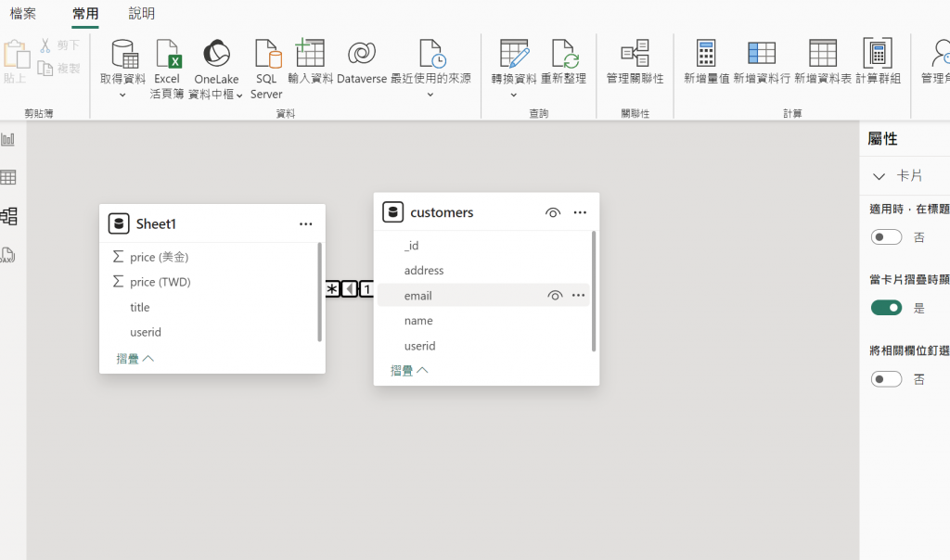Image resolution: width=950 pixels, height=560 pixels.
Task: Click the 貼上 paste icon
Action: 16,55
